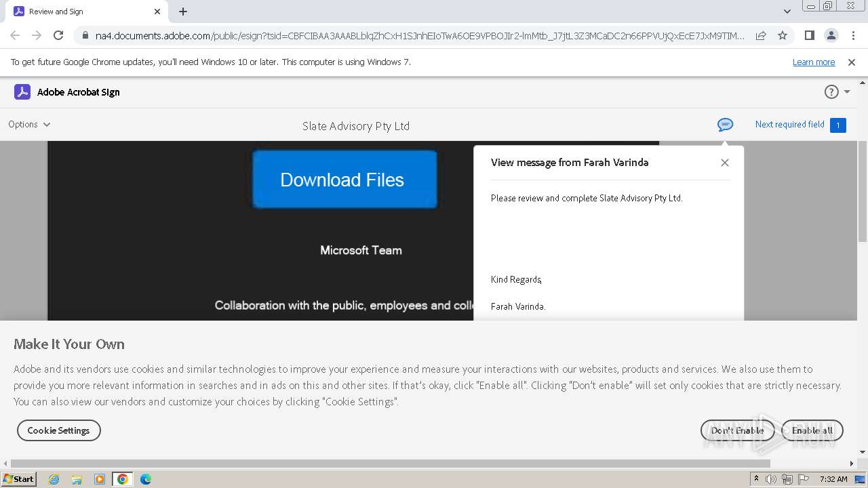Image resolution: width=868 pixels, height=488 pixels.
Task: Go back in browser history
Action: [15, 35]
